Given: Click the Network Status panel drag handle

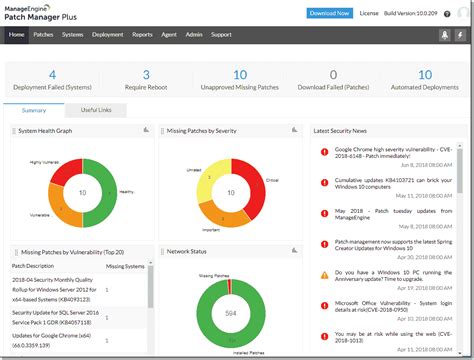Looking at the screenshot, I should (162, 252).
